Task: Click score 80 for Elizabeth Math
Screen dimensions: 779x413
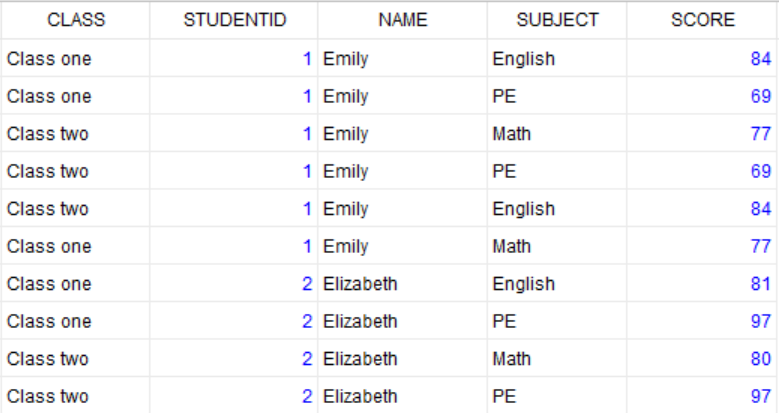Action: (702, 359)
